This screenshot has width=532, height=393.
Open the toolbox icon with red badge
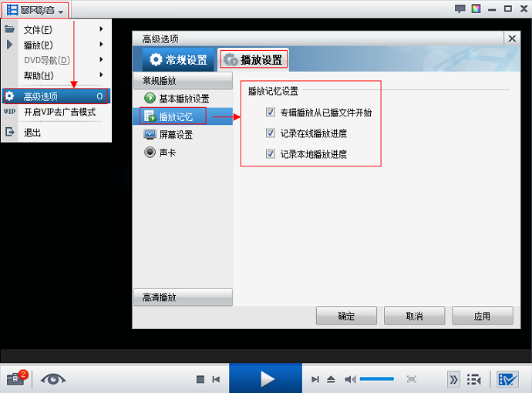(16, 378)
